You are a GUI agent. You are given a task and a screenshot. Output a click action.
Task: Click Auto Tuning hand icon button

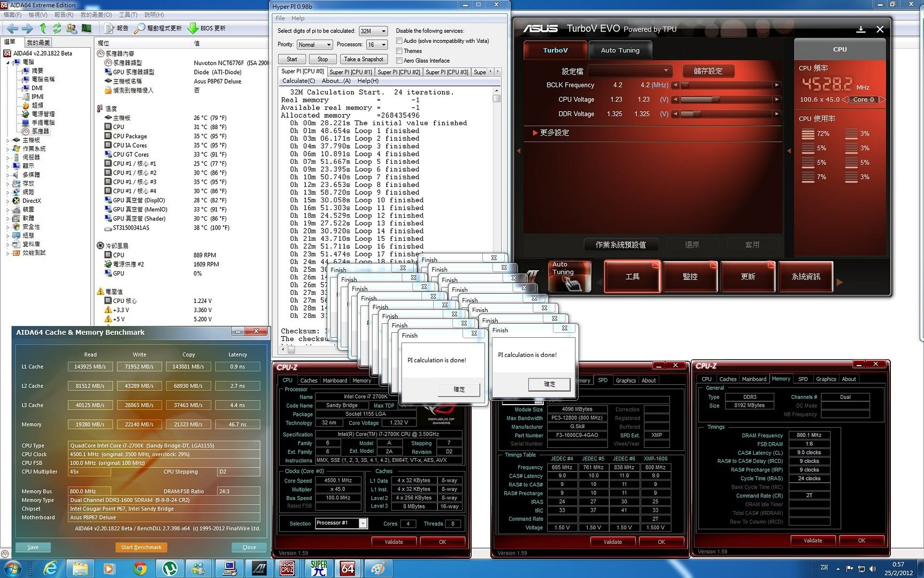(x=570, y=276)
